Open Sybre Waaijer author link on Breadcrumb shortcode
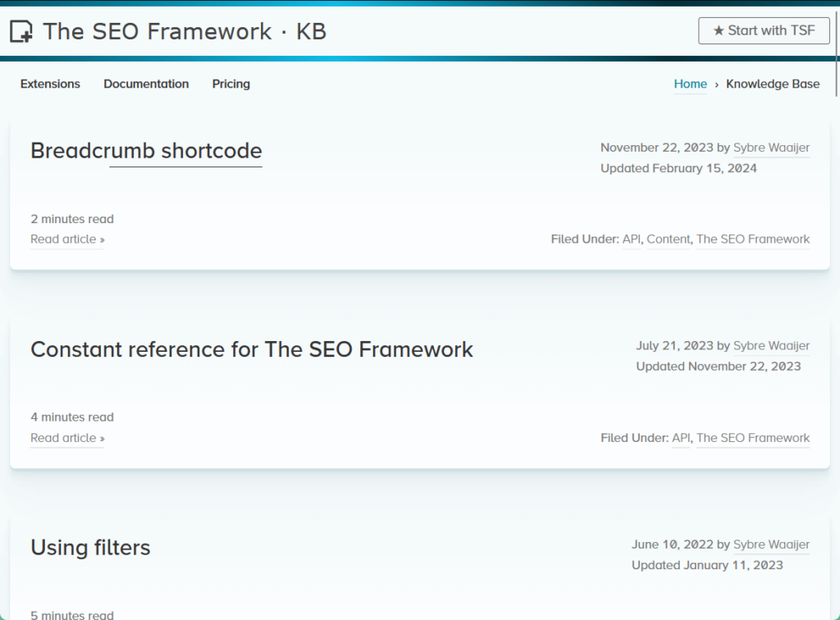Image resolution: width=840 pixels, height=620 pixels. coord(771,148)
